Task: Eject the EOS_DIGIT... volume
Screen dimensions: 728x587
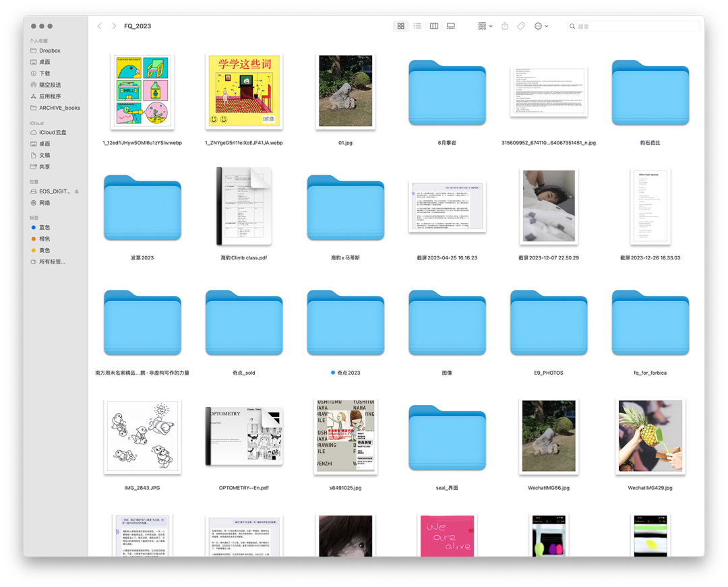Action: pyautogui.click(x=77, y=191)
